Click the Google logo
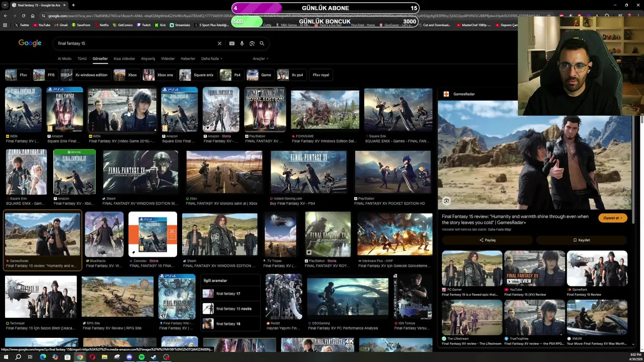 coord(30,43)
